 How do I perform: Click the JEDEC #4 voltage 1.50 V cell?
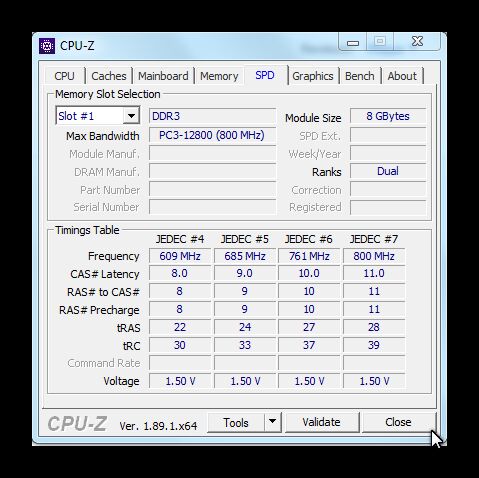180,381
